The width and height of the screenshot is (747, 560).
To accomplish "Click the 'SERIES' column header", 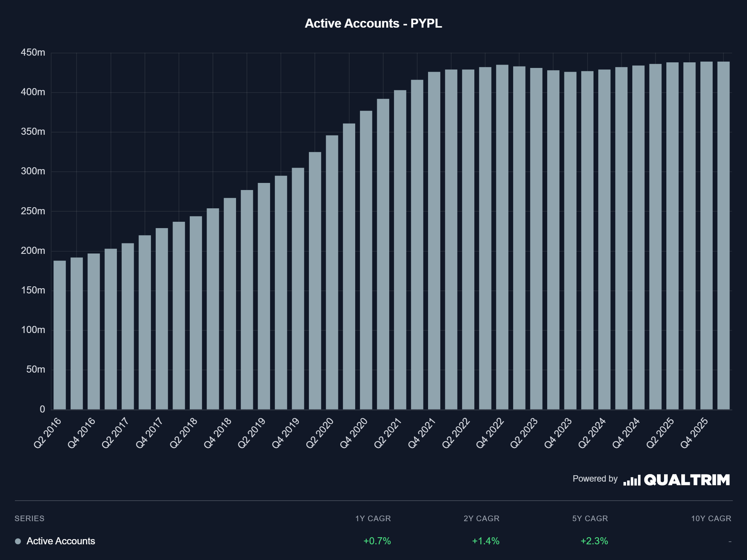I will coord(30,519).
